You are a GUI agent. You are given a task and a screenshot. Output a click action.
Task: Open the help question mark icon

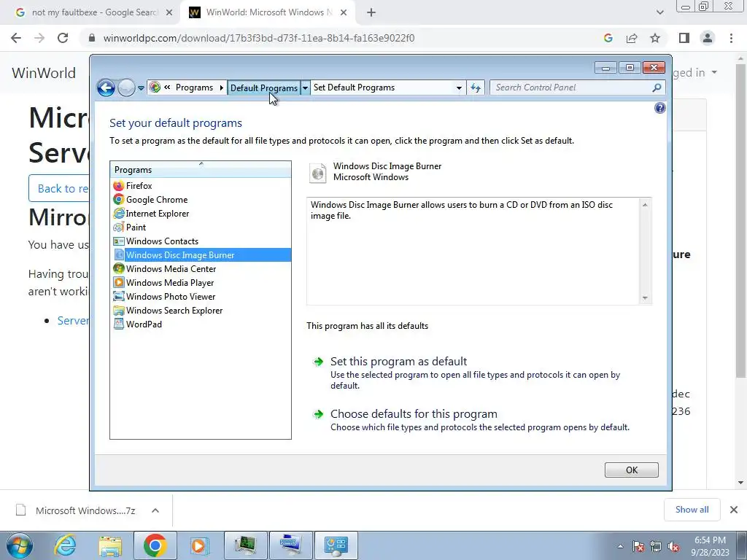coord(659,108)
